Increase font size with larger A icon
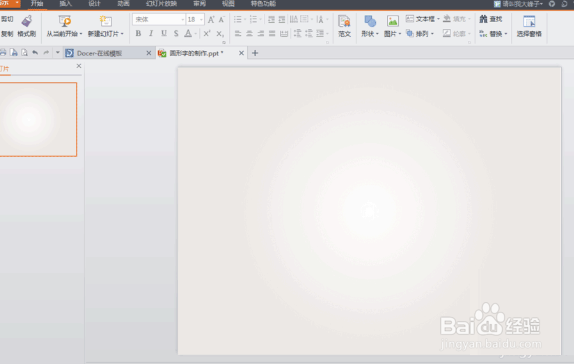Image resolution: width=574 pixels, height=364 pixels. click(211, 19)
